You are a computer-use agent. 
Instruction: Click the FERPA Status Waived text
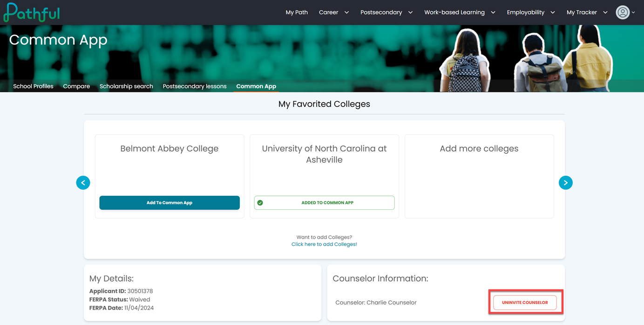click(x=120, y=300)
